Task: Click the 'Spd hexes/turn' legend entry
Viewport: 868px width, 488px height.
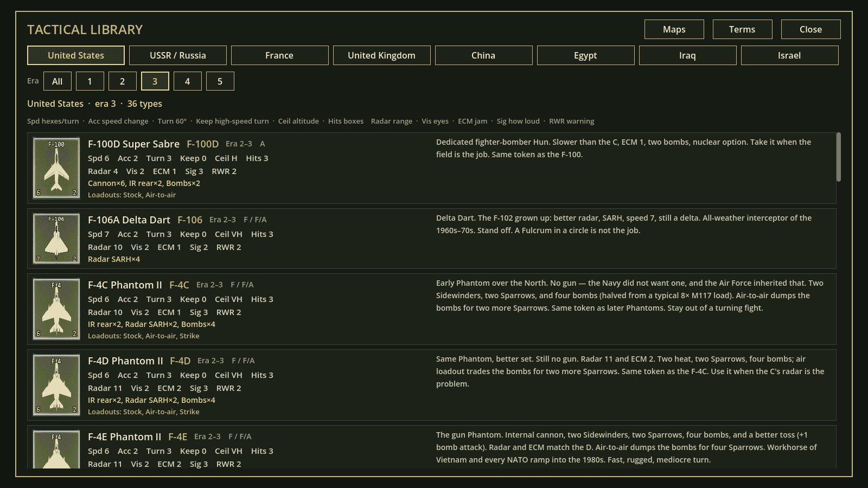Action: tap(53, 121)
